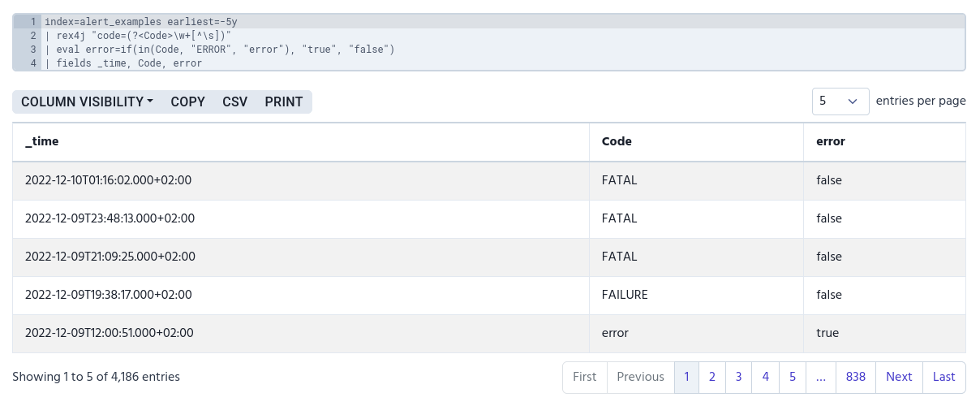Click the rex4j line in the query editor
The height and width of the screenshot is (406, 980).
pos(503,36)
